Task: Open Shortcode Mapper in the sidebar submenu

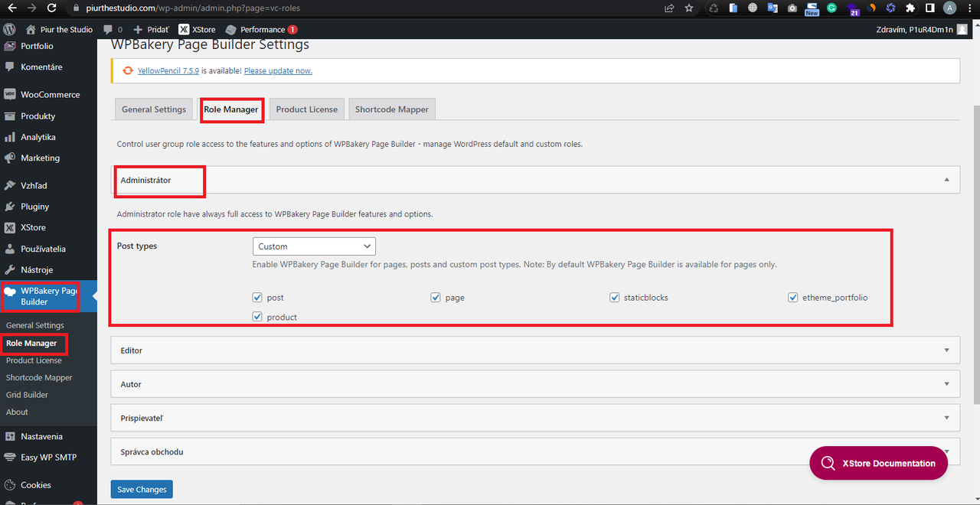Action: (39, 377)
